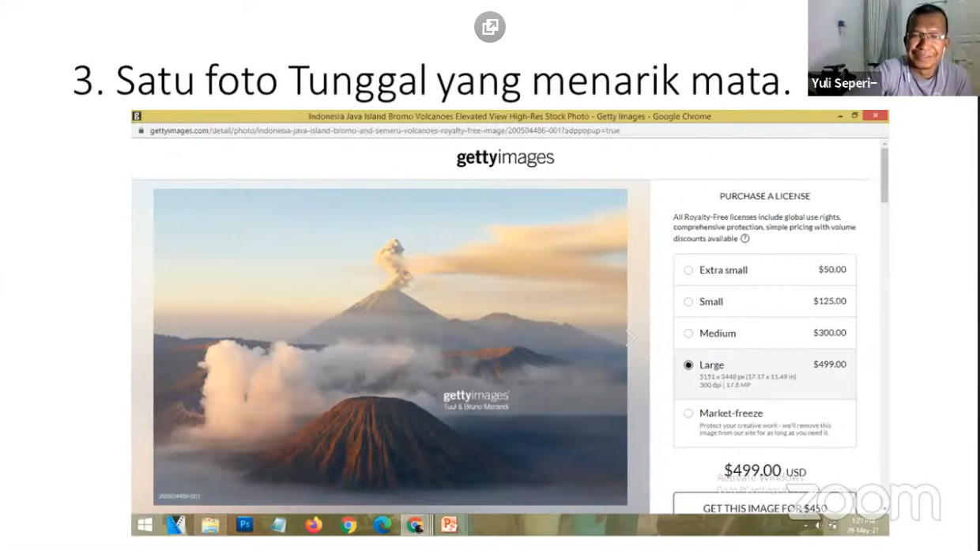Select the Extra small license size
Screen dimensions: 980x551
point(688,270)
